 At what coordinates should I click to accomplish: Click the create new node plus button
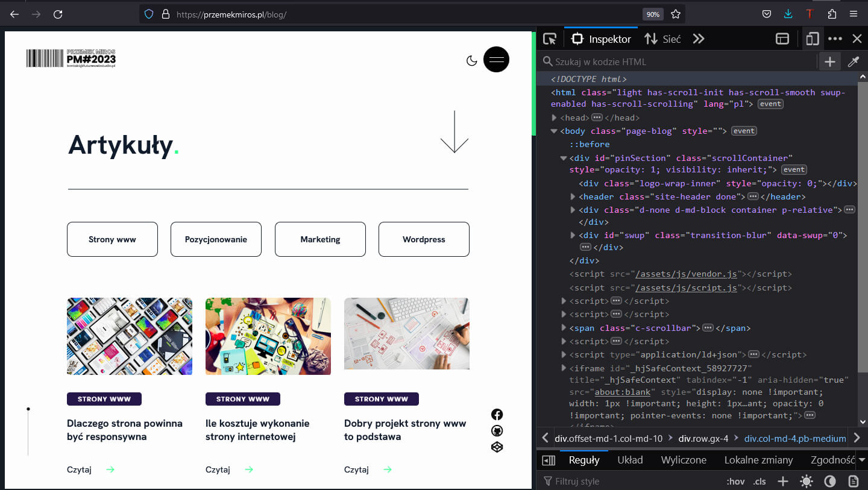click(829, 61)
